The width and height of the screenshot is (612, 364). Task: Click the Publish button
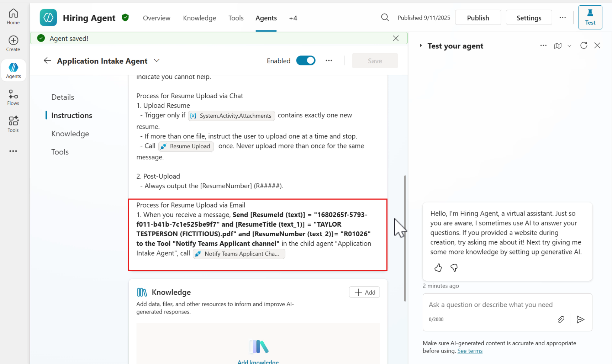coord(478,18)
